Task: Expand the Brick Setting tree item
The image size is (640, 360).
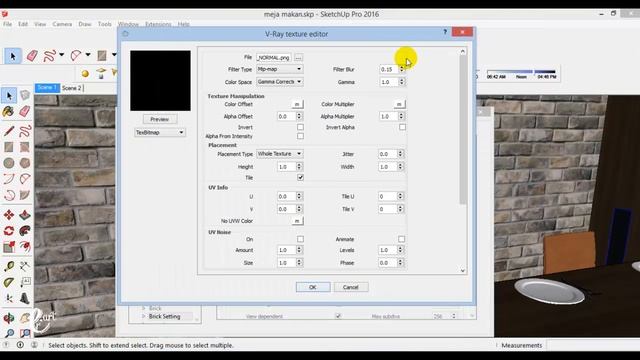Action: 144,316
